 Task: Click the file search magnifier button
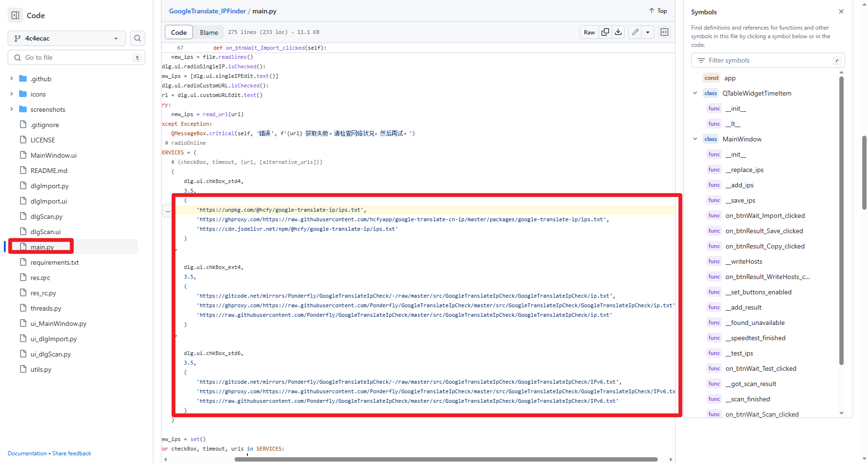coord(138,38)
